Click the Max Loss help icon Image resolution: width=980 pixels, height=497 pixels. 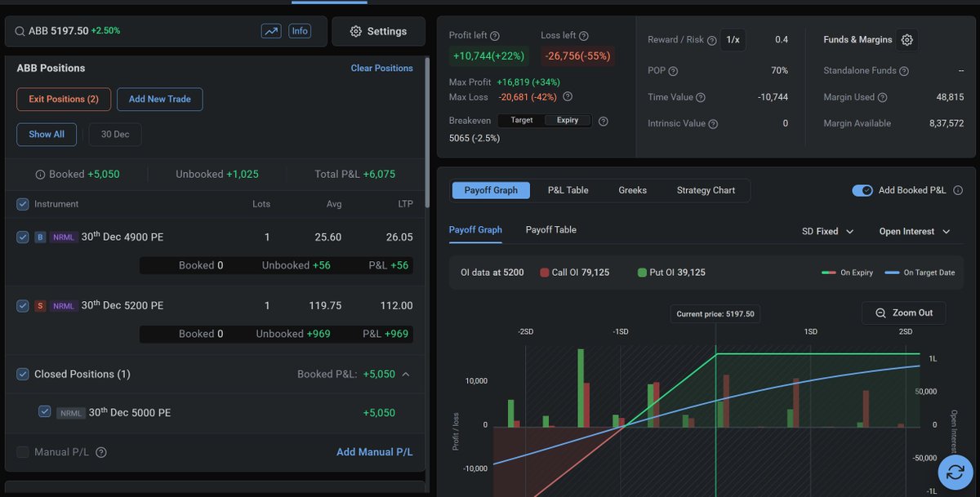[x=568, y=96]
